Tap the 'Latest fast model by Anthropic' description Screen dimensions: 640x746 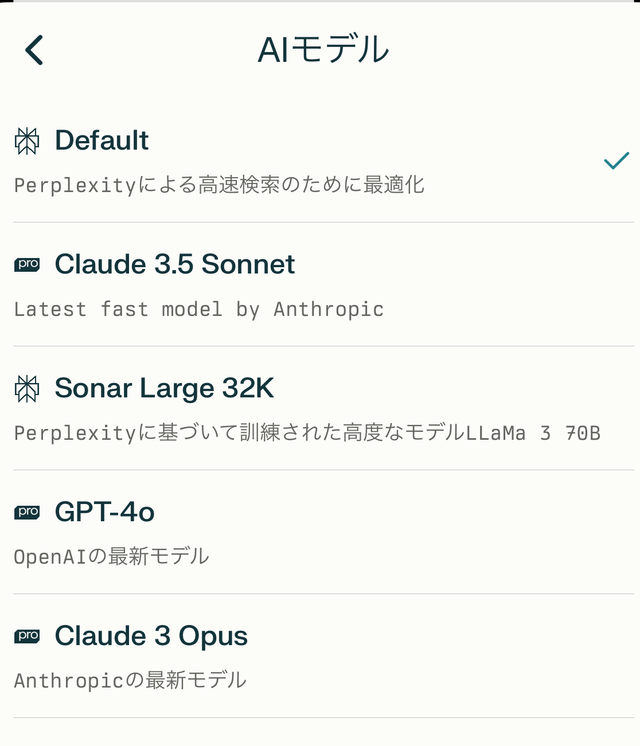[x=199, y=309]
